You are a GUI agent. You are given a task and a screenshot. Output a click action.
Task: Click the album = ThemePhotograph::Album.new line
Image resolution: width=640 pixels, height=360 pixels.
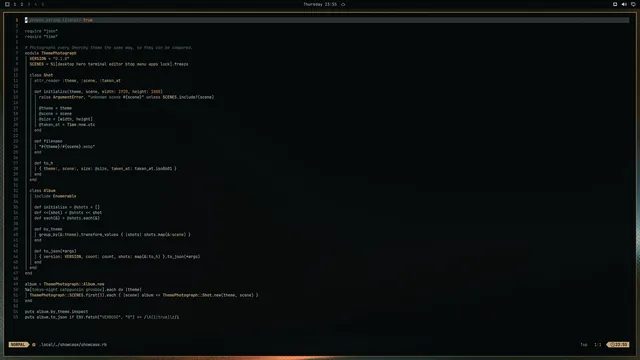[64, 284]
